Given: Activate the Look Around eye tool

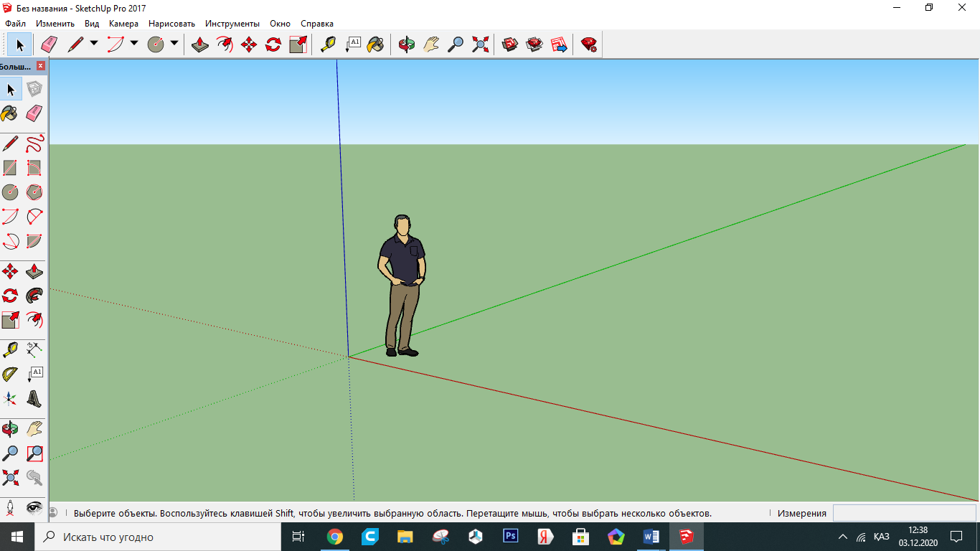Looking at the screenshot, I should point(34,508).
